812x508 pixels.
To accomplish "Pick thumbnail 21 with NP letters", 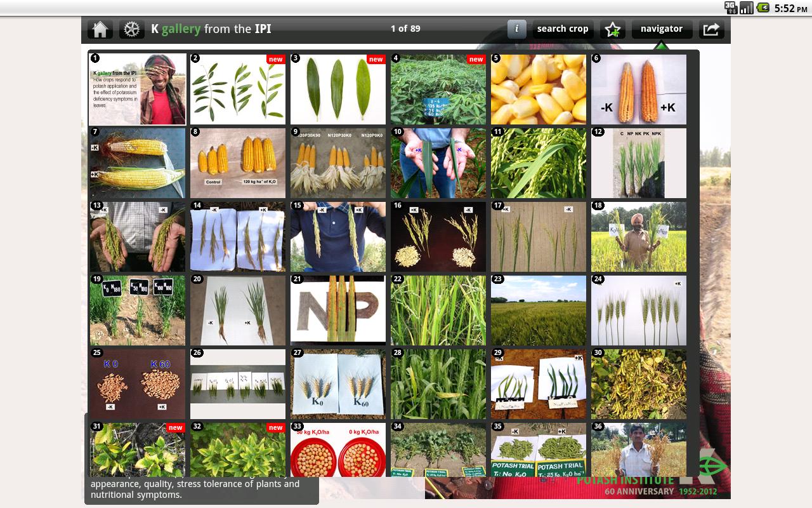I will [338, 311].
